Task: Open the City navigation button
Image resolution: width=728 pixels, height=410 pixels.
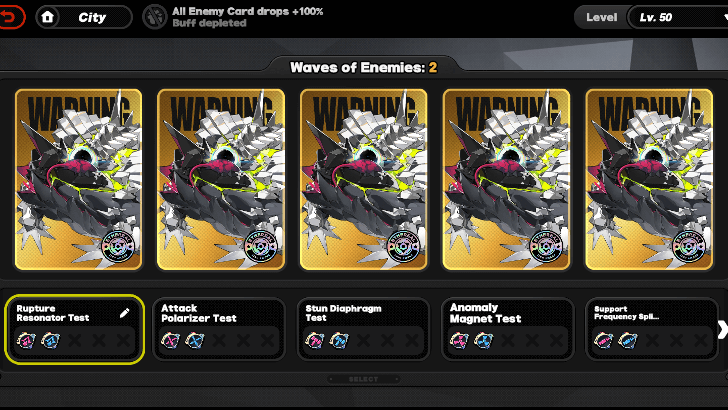Action: 84,18
